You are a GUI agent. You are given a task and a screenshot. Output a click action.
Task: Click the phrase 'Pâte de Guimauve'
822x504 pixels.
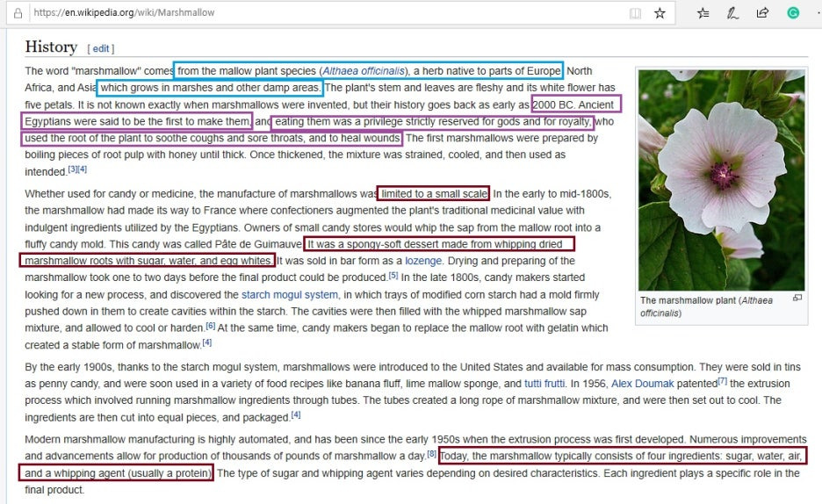[258, 244]
